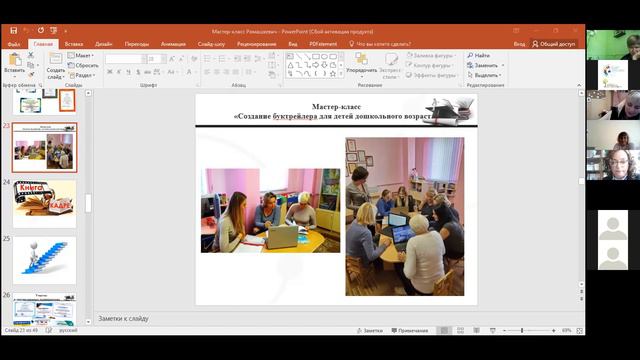This screenshot has width=640, height=360.
Task: Select slide 24 thumbnail with Книга кадр
Action: [x=44, y=204]
